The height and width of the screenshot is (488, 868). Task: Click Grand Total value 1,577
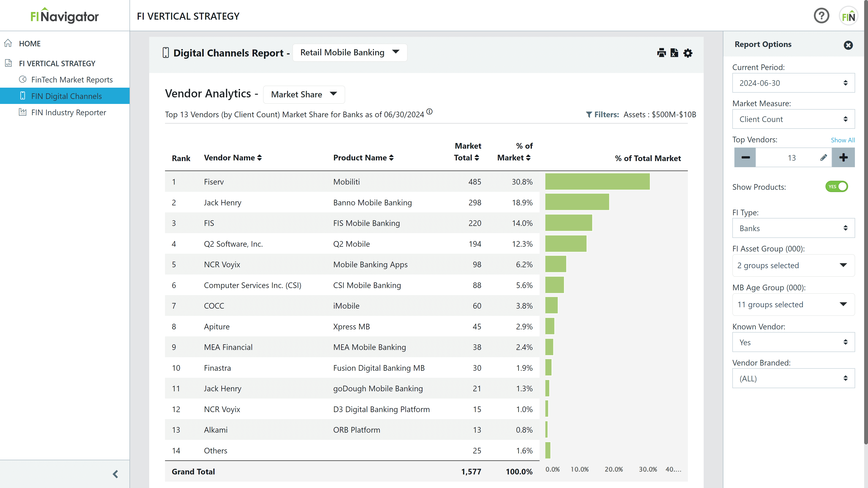[471, 472]
